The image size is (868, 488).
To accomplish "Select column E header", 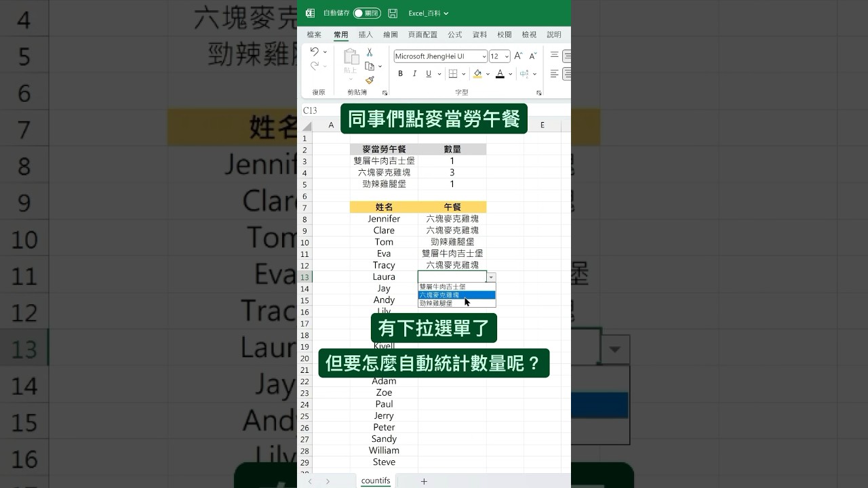I will pos(542,125).
